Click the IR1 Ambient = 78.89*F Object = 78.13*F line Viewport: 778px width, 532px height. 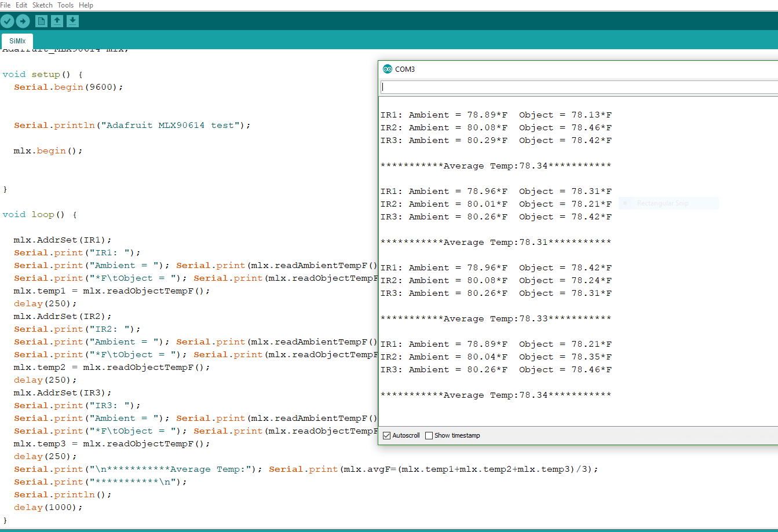pos(496,115)
